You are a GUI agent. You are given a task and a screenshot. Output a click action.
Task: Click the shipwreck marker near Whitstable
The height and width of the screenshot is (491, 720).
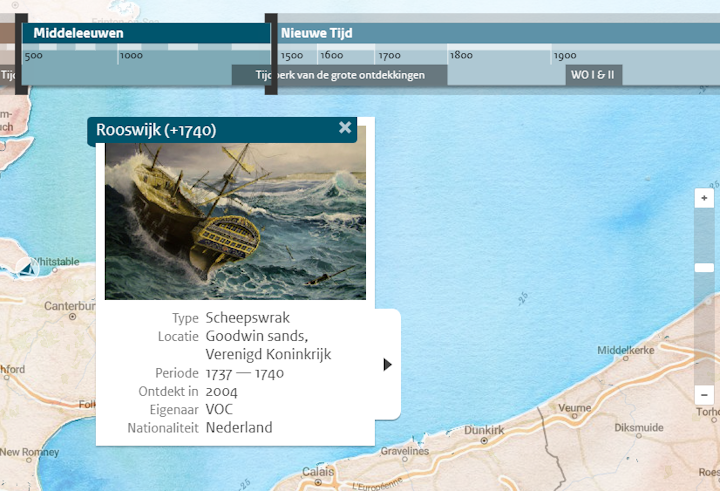[28, 268]
